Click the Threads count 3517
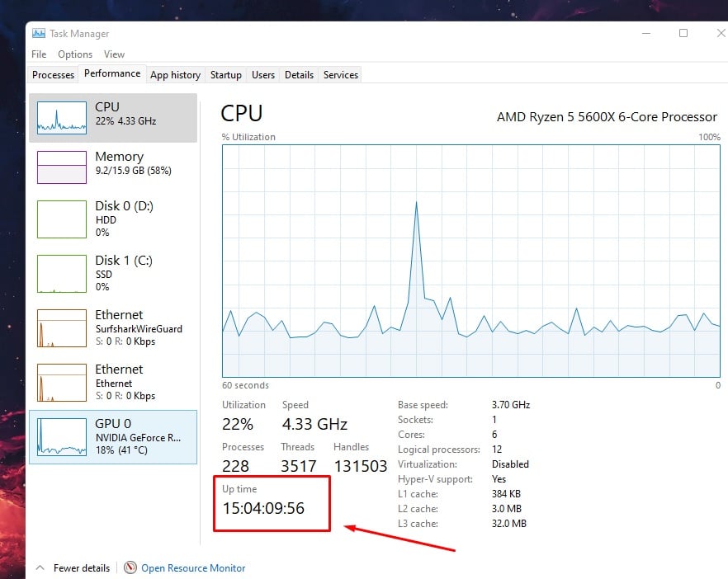This screenshot has height=579, width=728. [x=299, y=466]
